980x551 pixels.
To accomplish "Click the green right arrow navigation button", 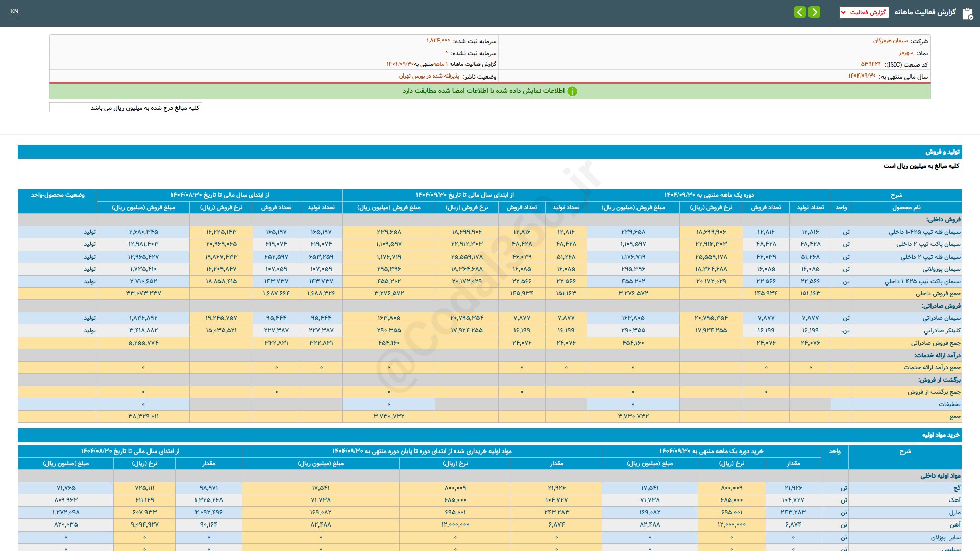I will (x=815, y=12).
